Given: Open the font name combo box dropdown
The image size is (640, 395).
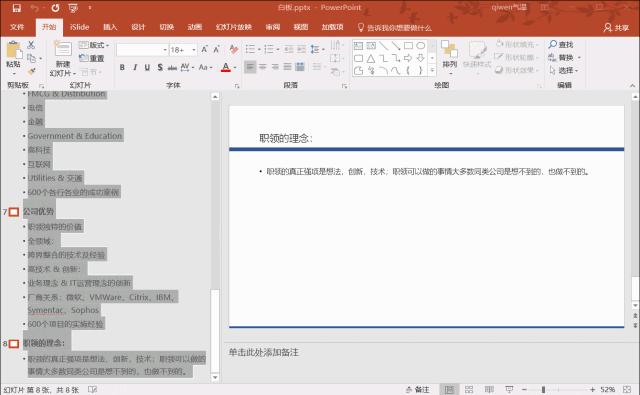Looking at the screenshot, I should [165, 50].
